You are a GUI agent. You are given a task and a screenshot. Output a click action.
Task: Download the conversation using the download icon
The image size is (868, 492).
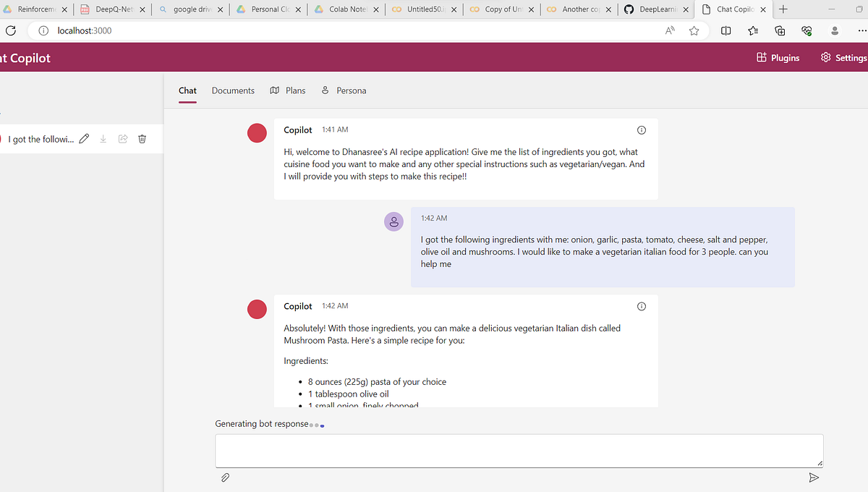tap(103, 138)
